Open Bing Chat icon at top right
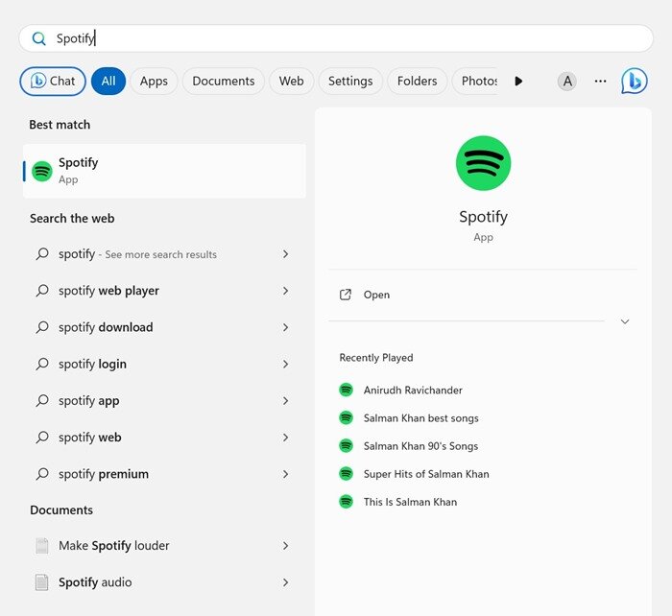This screenshot has width=672, height=616. 634,81
